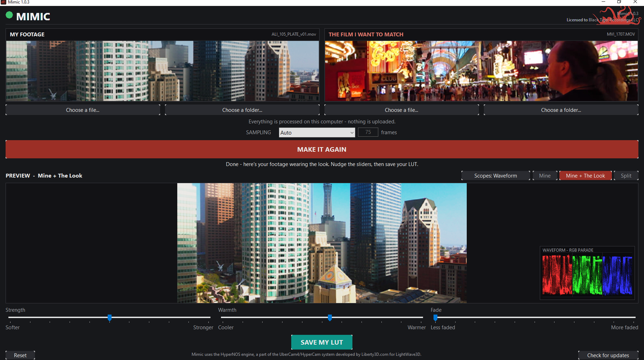
Task: Click the ALI_105_PLATE_v01.mov filename
Action: pos(294,34)
